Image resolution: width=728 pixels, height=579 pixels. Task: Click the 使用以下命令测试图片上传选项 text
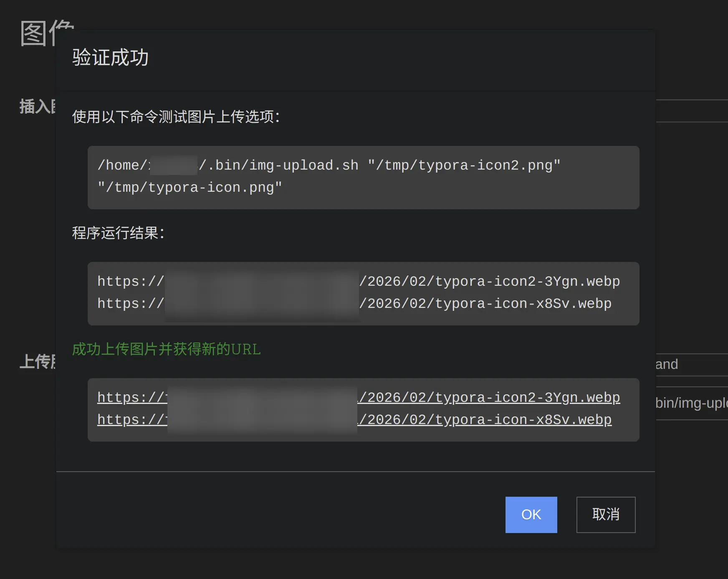pyautogui.click(x=176, y=117)
